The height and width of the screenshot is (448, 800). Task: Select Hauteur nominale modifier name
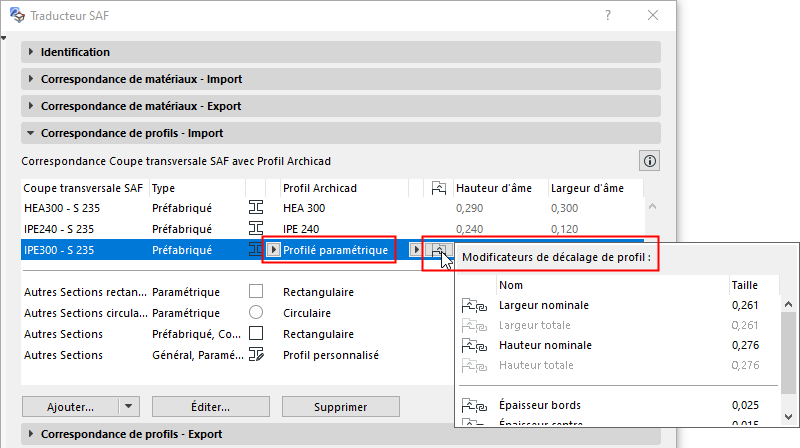point(545,345)
